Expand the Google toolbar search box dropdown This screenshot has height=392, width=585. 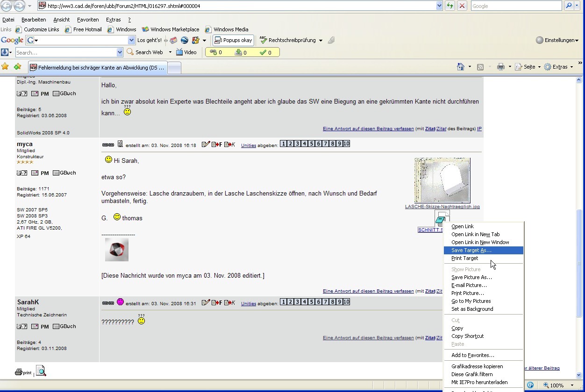[x=131, y=40]
